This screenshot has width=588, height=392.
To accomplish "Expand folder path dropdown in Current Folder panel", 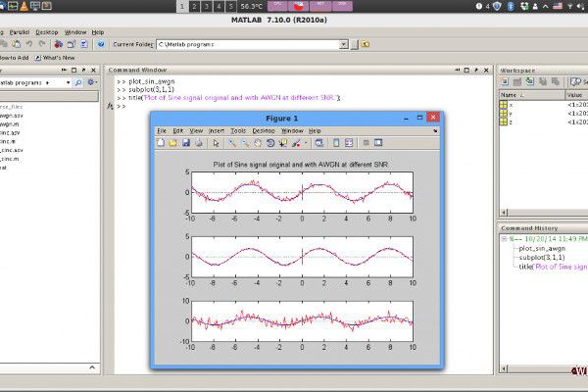I will [68, 82].
